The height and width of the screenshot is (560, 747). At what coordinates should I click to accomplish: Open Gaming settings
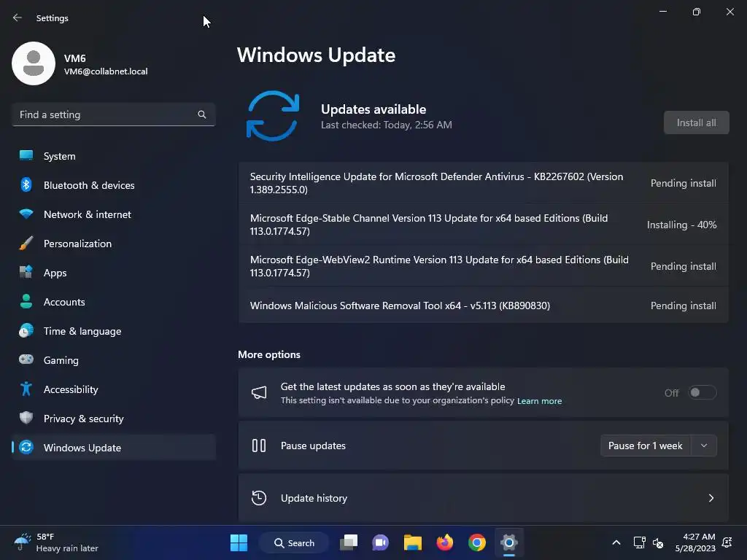coord(113,360)
